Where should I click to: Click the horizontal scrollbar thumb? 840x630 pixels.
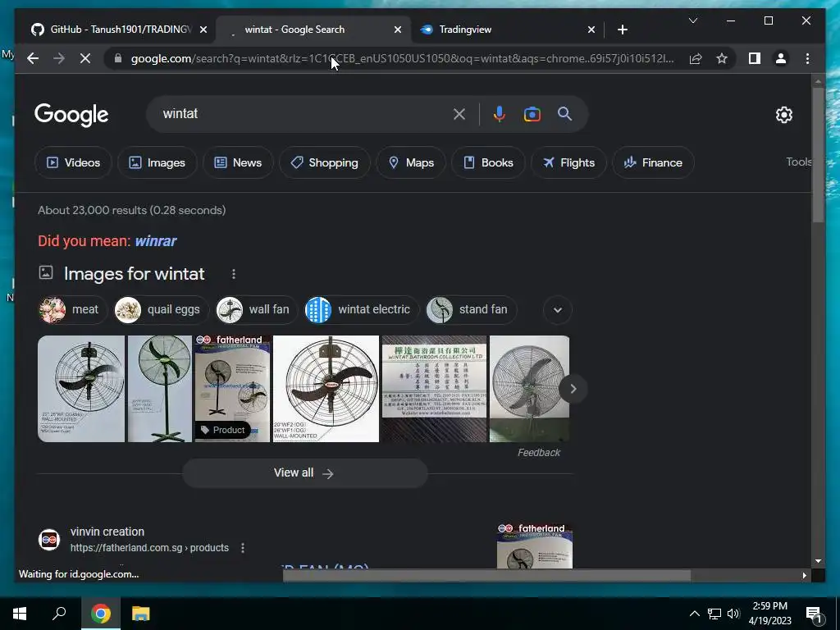(x=486, y=575)
